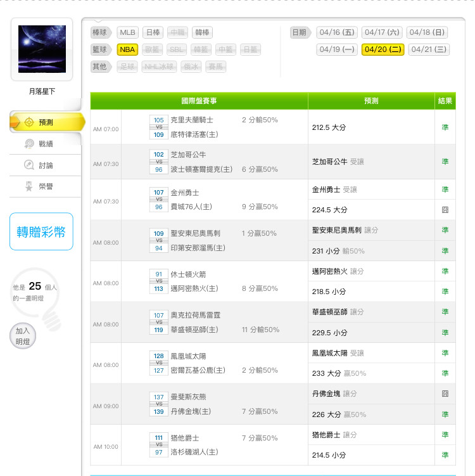Click the 準 result for 212.5 大分

(445, 127)
